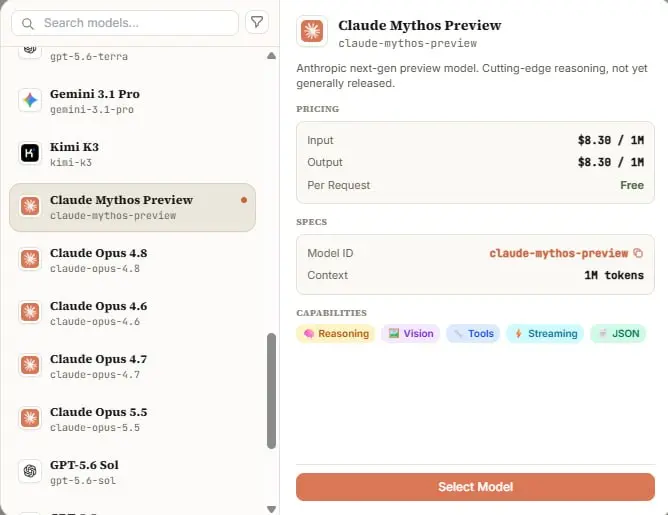Click the Select Model button
Viewport: 668px width, 515px height.
475,487
